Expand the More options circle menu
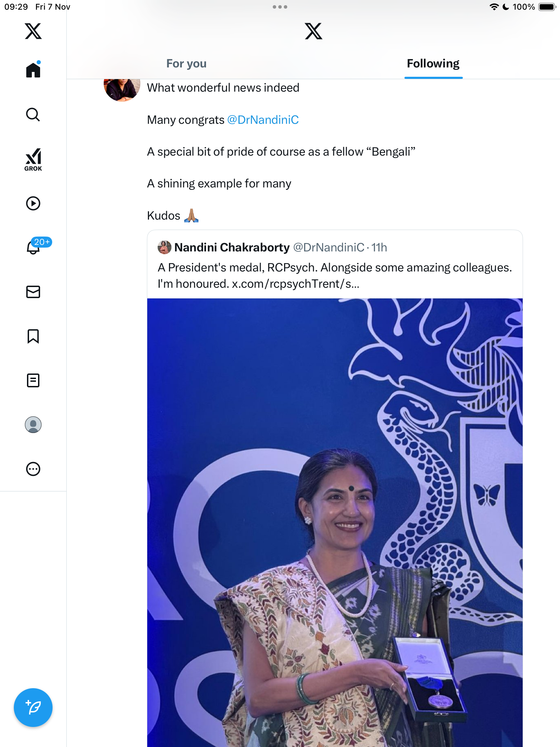Image resolution: width=560 pixels, height=747 pixels. coord(33,469)
